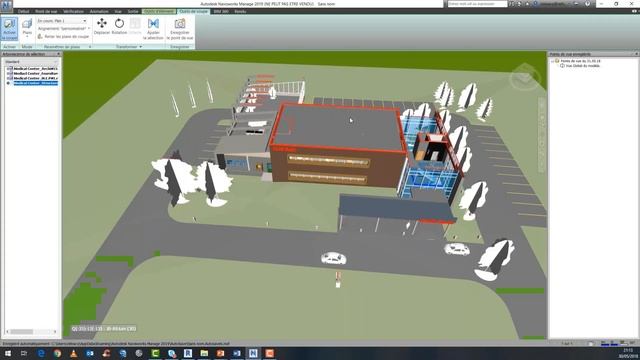Open VLC media player from taskbar

coord(73,353)
